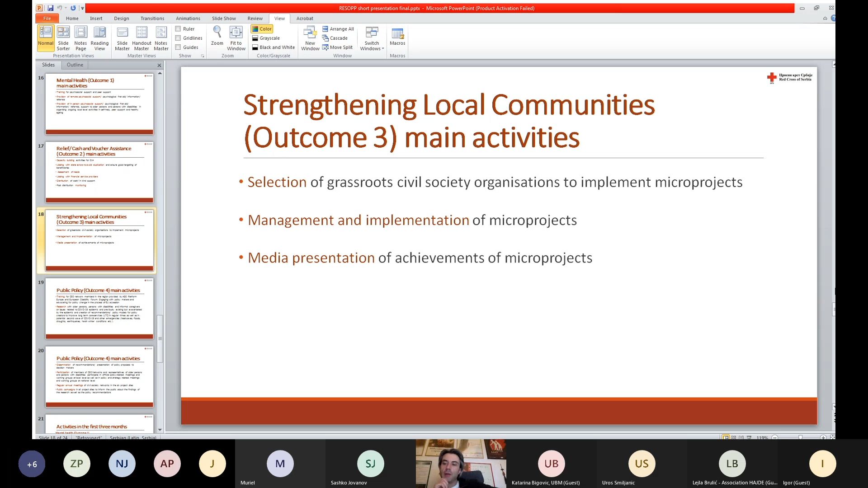This screenshot has width=868, height=488.
Task: Enable the Ruler checkbox
Action: pos(178,29)
